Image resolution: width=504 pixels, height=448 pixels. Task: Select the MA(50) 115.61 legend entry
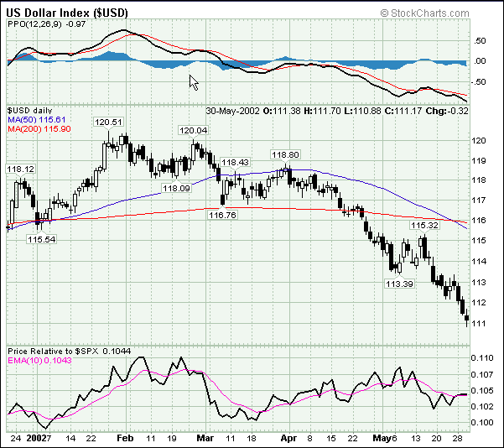(x=37, y=120)
